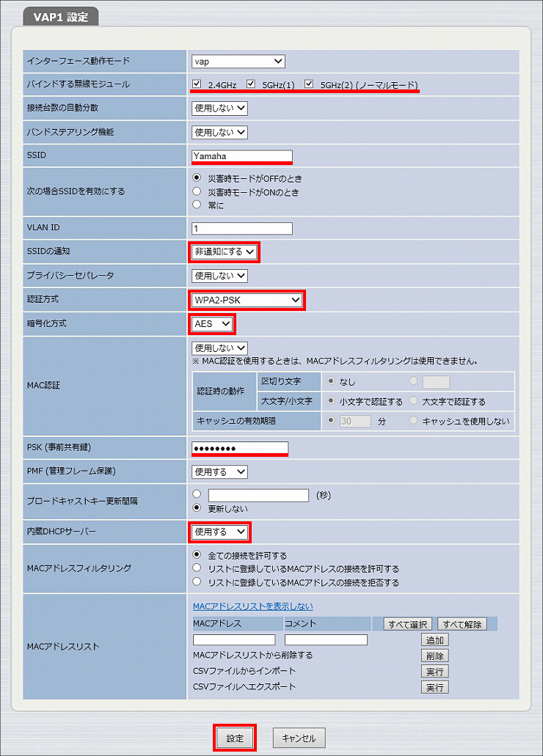Click the 内蔵DHCPサーバー row label
This screenshot has height=756, width=543.
(x=62, y=532)
